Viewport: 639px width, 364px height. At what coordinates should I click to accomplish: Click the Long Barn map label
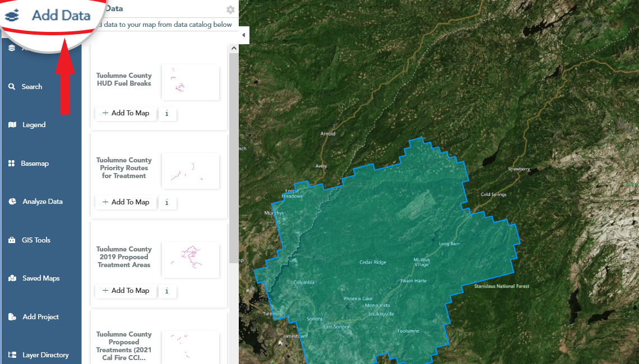coord(449,244)
